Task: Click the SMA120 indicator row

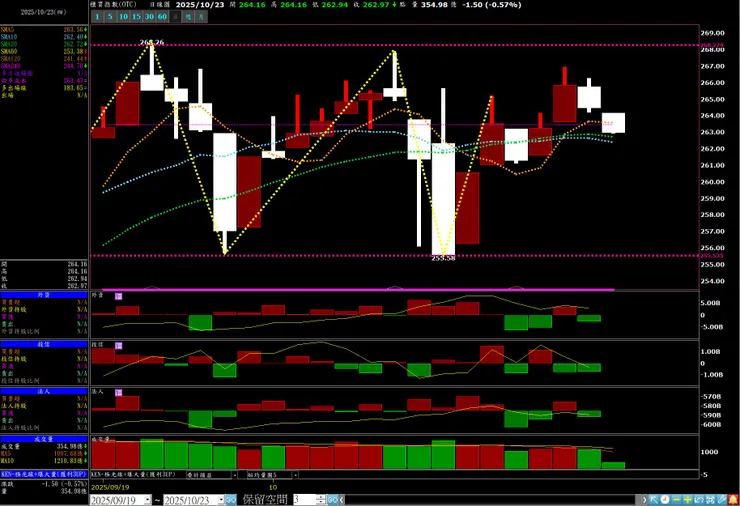Action: [44, 59]
